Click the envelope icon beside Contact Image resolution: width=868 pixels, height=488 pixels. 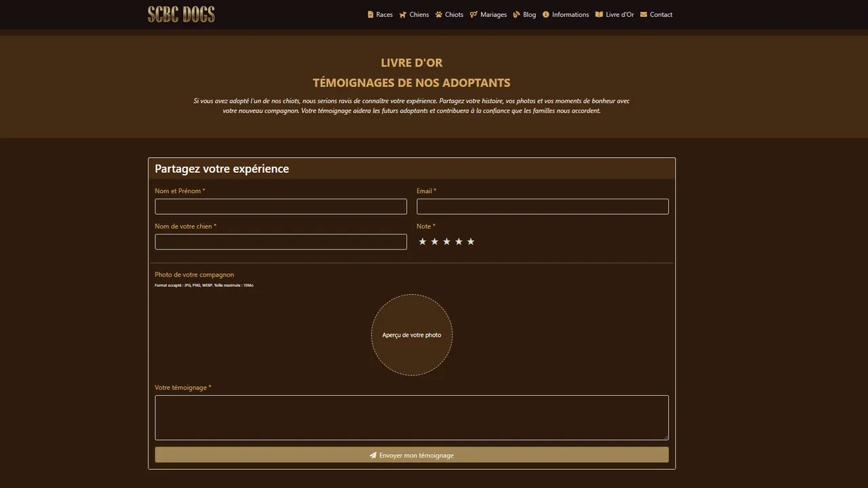[644, 14]
